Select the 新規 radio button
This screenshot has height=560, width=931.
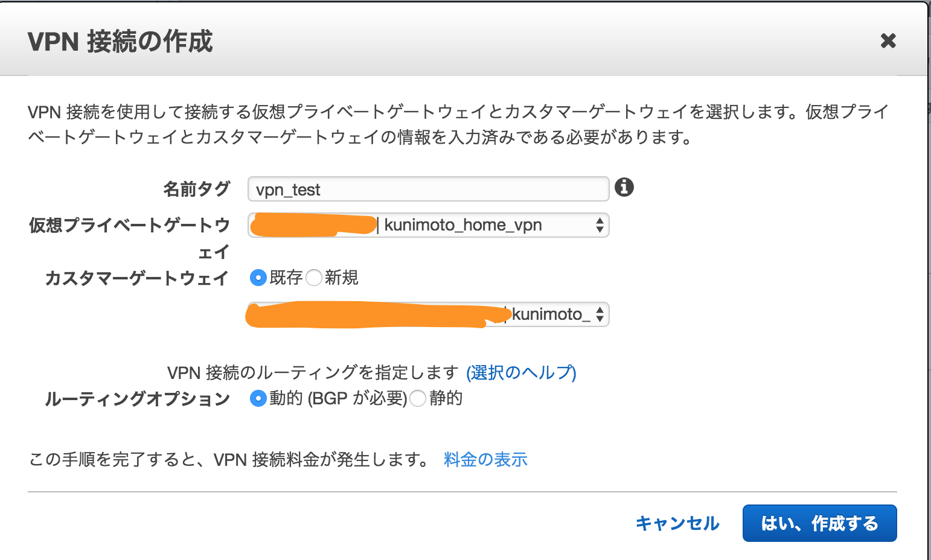pos(314,278)
